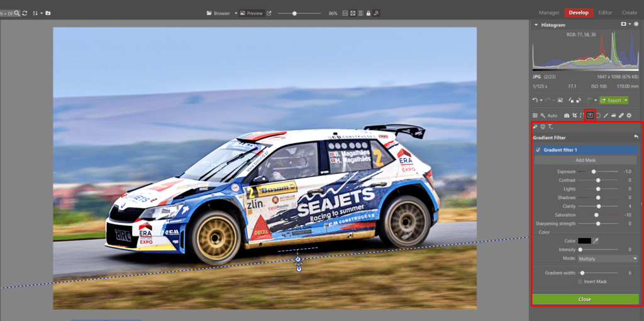This screenshot has height=321, width=644.
Task: Click the search magnifier icon
Action: coord(17,13)
